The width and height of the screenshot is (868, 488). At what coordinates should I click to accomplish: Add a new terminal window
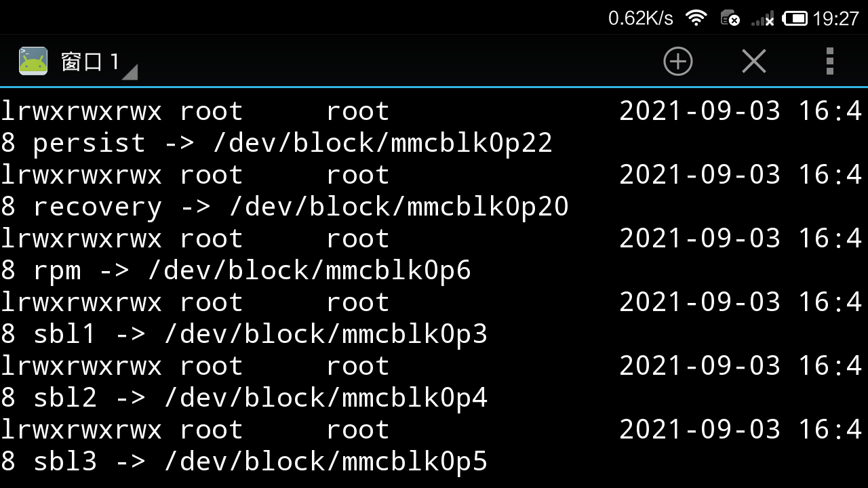tap(677, 61)
